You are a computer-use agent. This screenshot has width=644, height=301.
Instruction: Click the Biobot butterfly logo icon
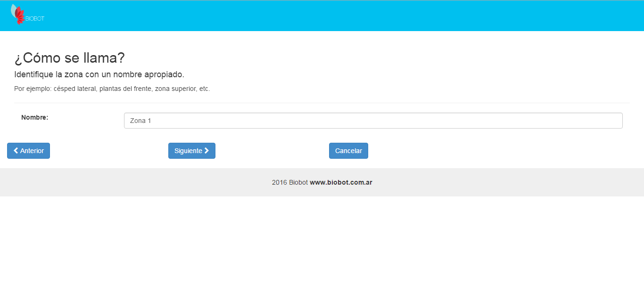click(x=18, y=14)
